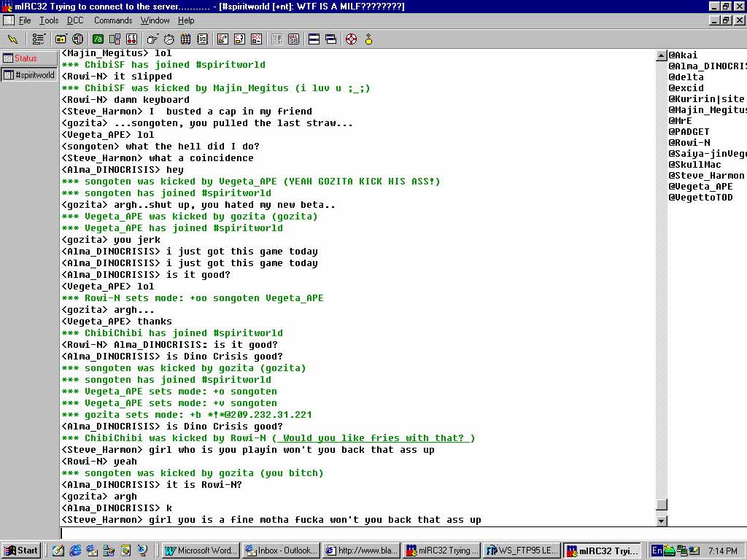
Task: Click the chat scrollbar up arrow
Action: (x=661, y=55)
